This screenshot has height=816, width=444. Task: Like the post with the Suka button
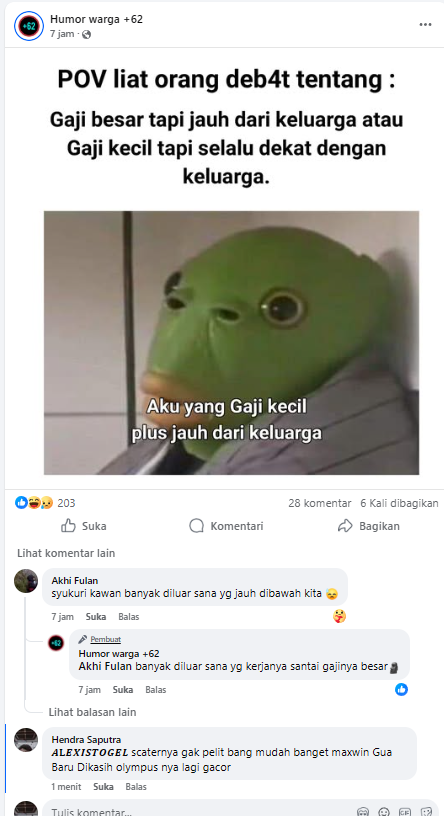(x=84, y=526)
